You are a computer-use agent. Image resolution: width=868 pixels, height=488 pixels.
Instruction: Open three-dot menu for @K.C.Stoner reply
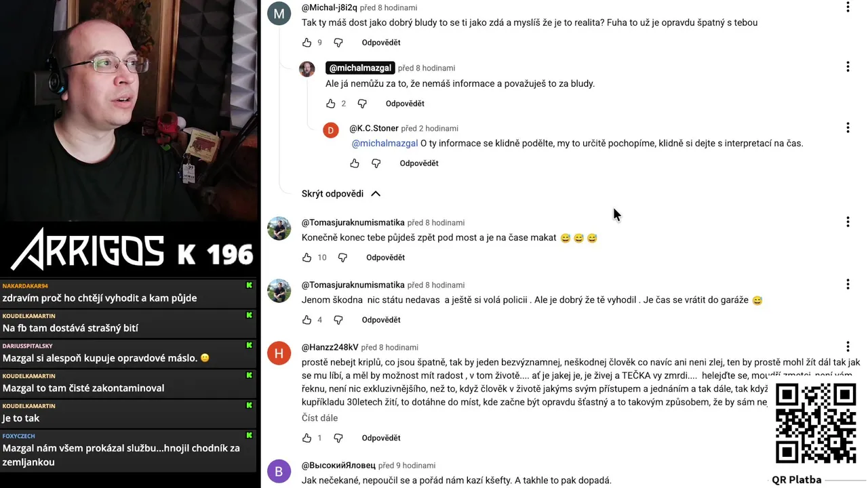[848, 127]
